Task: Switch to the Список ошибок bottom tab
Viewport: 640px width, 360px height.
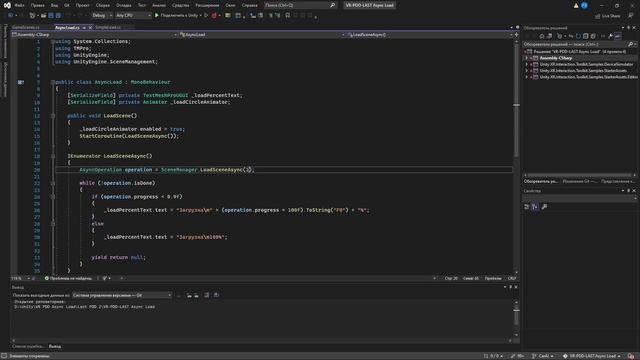Action: (x=28, y=346)
